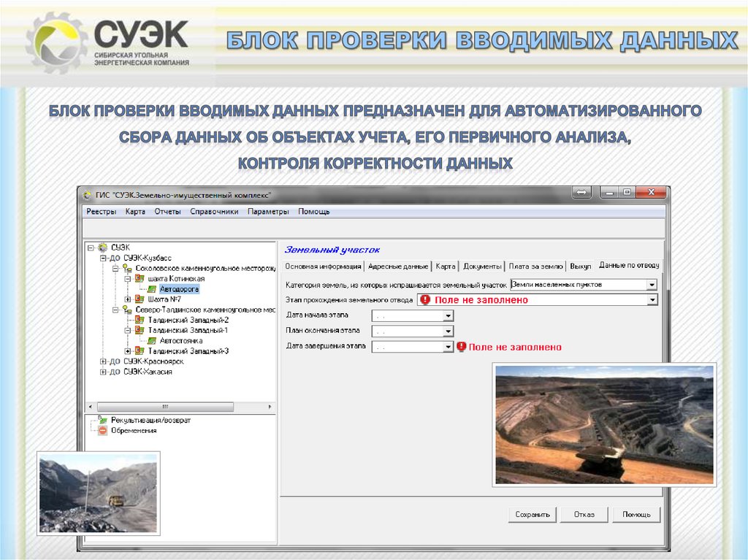Open the Параметры menu
748x560 pixels.
click(x=268, y=211)
